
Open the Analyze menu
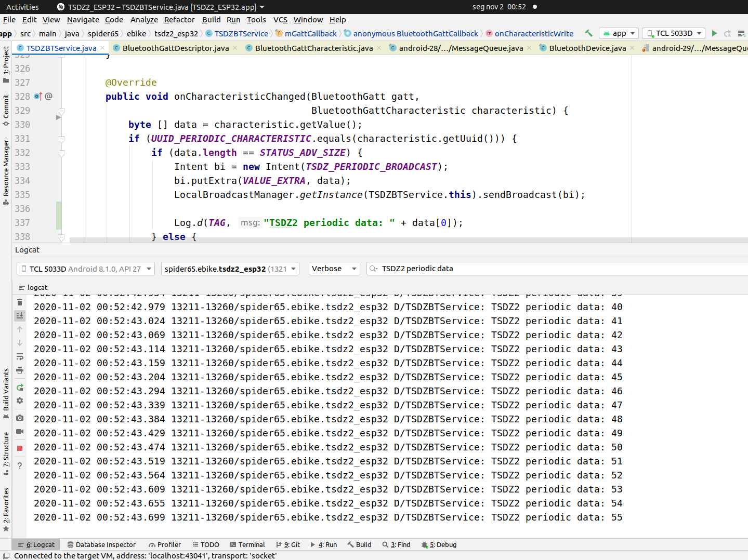tap(144, 20)
